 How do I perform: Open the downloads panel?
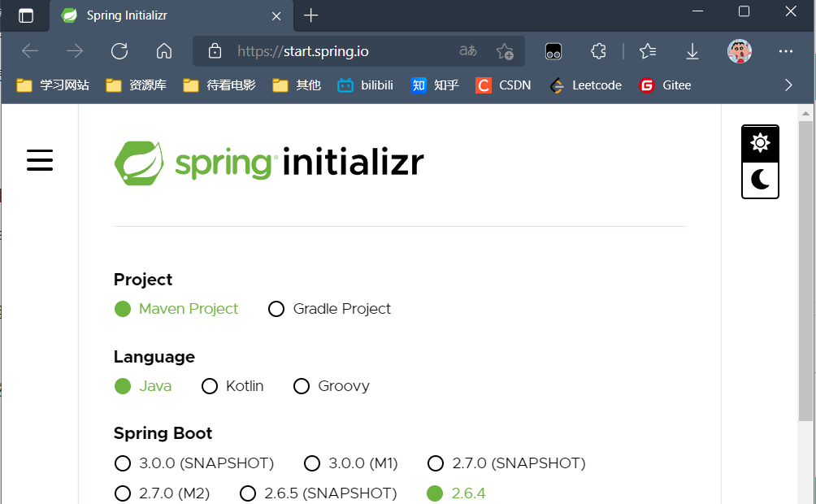coord(692,51)
